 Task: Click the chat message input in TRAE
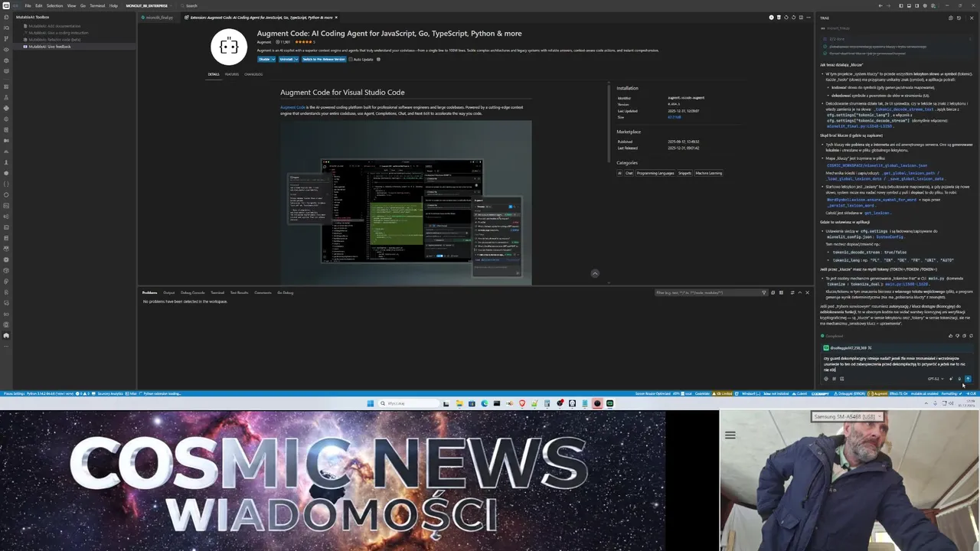[x=896, y=364]
